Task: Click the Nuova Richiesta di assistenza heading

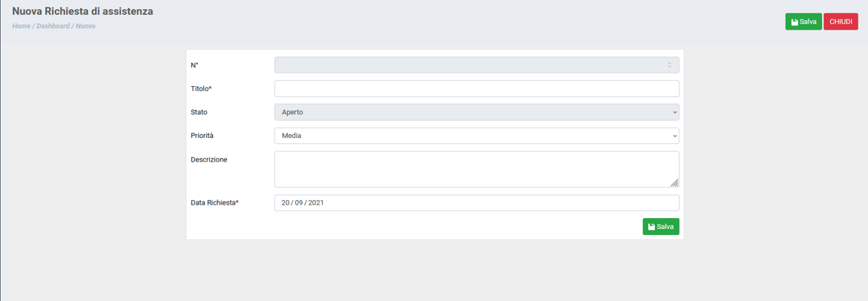Action: pyautogui.click(x=82, y=12)
